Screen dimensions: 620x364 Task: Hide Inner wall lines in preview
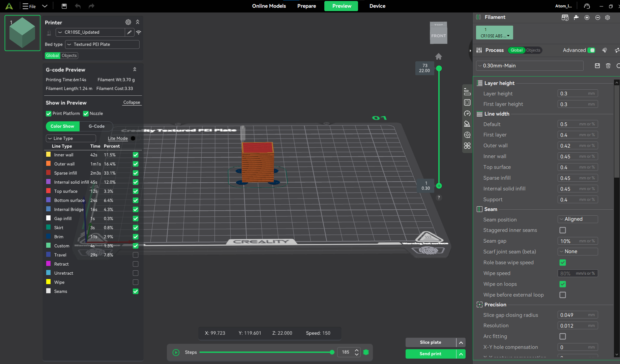[x=136, y=155]
